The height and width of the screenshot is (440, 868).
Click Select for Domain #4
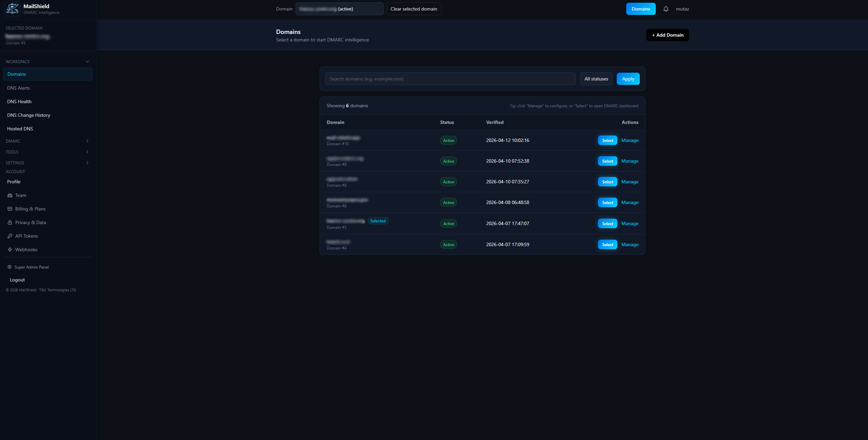point(607,244)
